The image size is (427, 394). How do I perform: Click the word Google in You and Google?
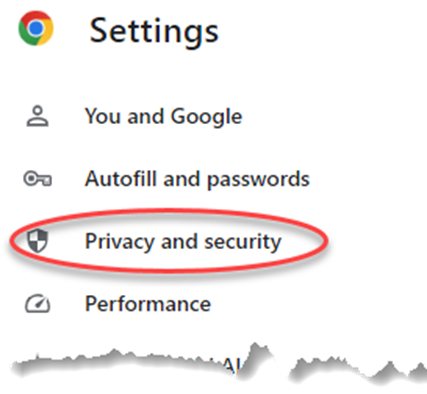click(x=206, y=117)
